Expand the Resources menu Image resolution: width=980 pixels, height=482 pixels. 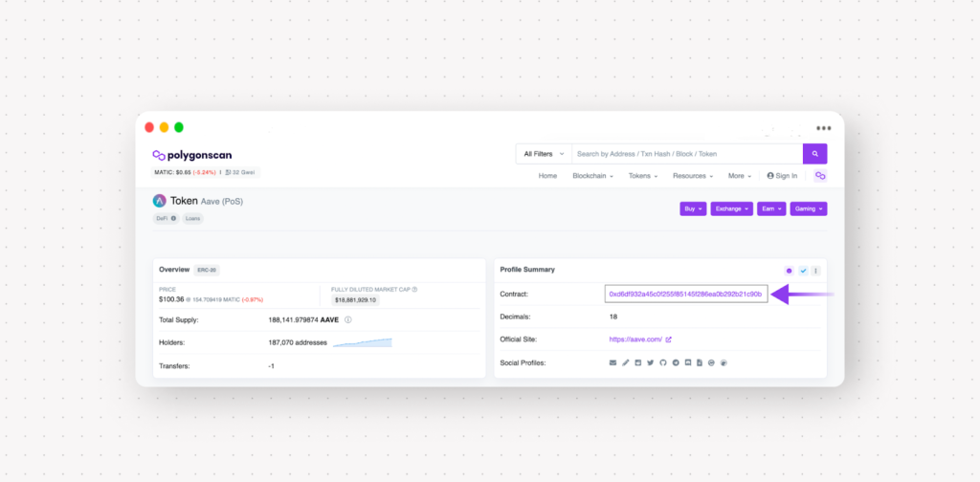coord(693,176)
